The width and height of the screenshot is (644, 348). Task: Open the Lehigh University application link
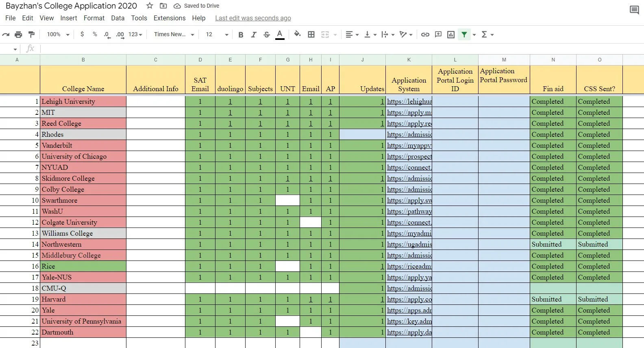(409, 101)
